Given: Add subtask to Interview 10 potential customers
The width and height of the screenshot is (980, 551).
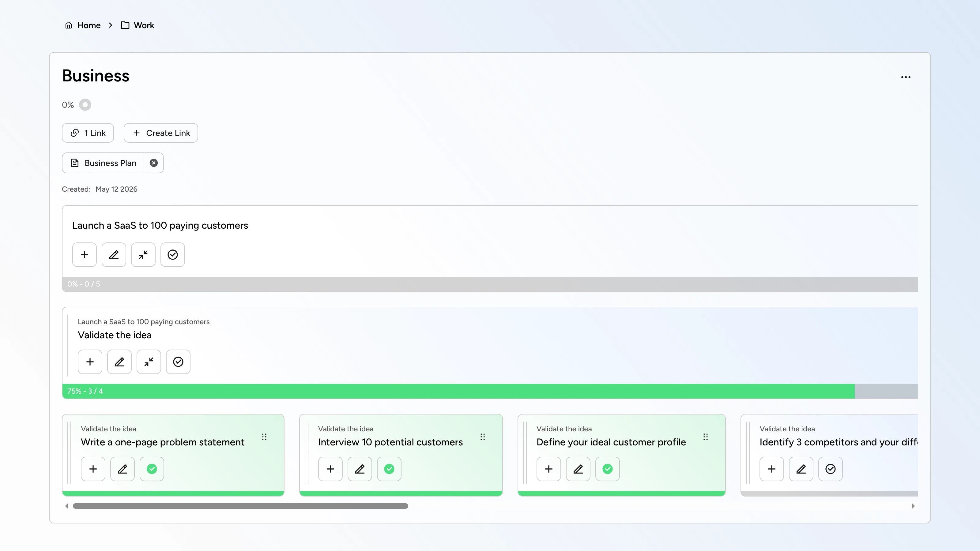Looking at the screenshot, I should tap(330, 469).
